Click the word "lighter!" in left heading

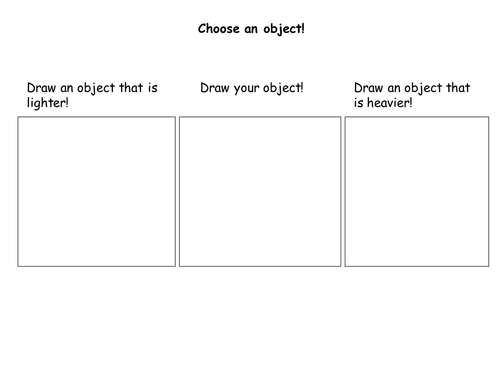(48, 103)
